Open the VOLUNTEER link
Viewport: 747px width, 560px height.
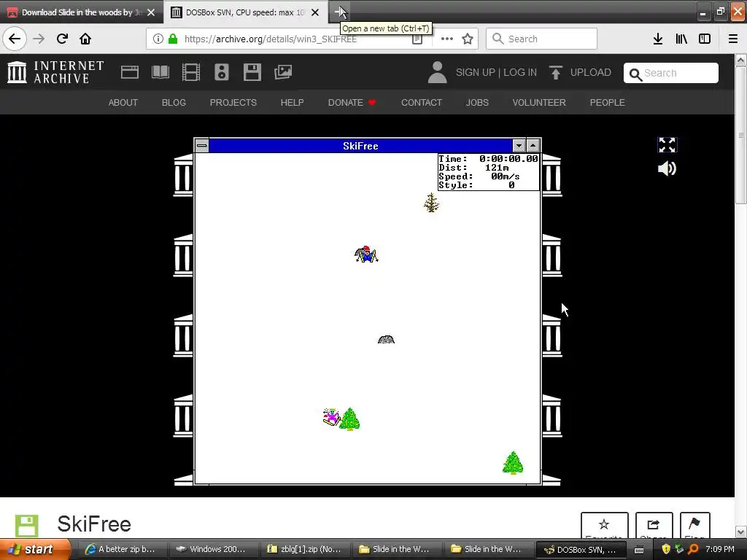coord(539,102)
